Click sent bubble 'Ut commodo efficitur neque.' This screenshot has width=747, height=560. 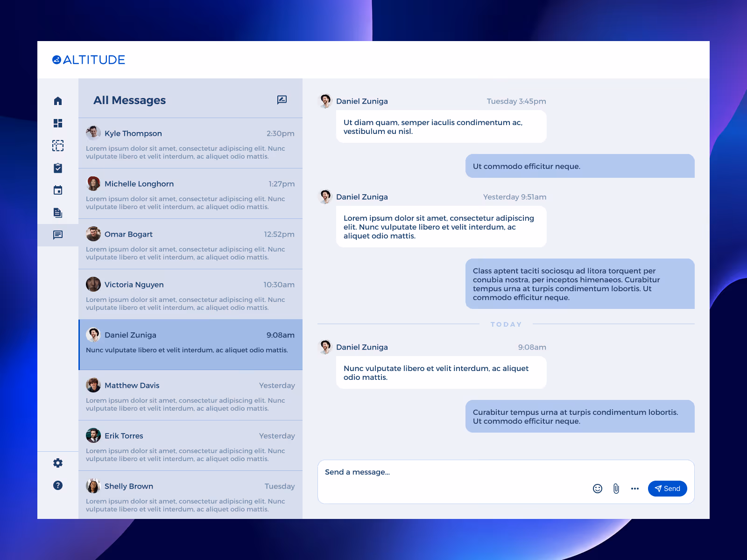click(580, 166)
